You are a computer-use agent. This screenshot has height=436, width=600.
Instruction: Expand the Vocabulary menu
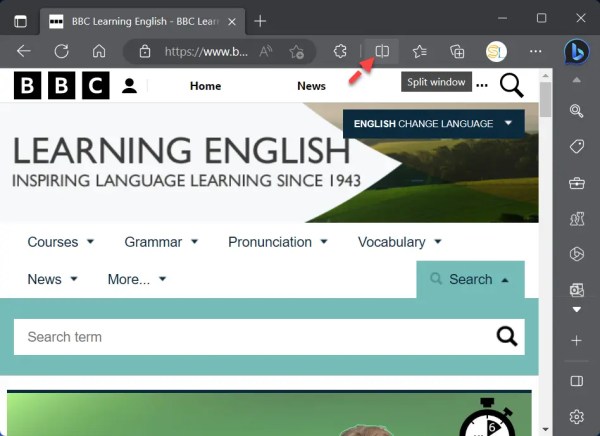(x=399, y=242)
